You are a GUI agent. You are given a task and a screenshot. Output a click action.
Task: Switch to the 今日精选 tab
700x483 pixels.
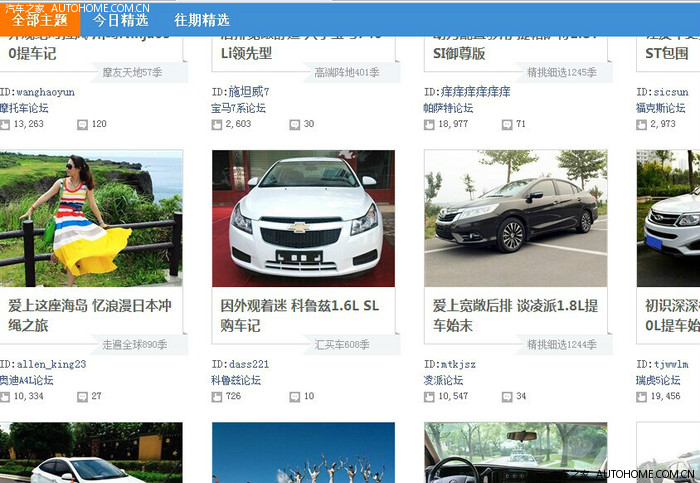(120, 19)
